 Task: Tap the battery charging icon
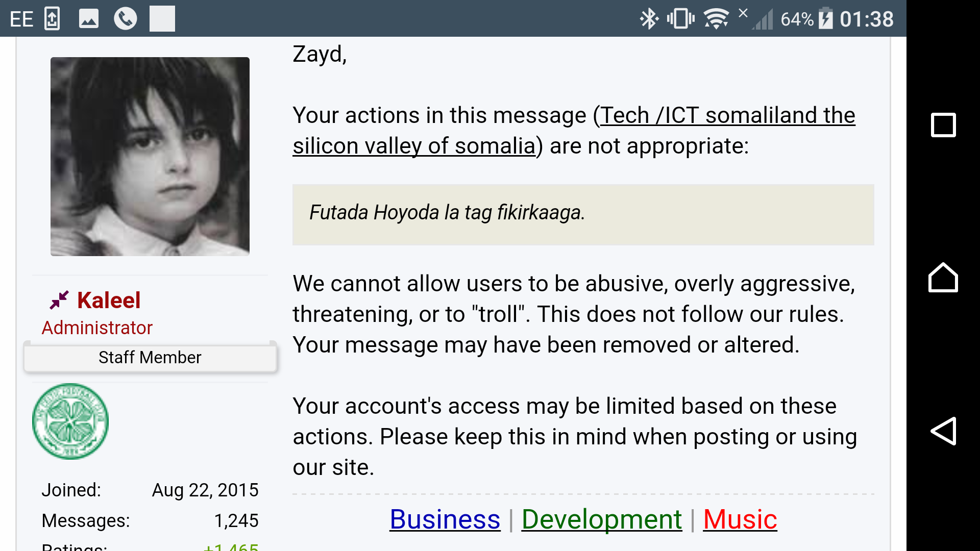825,19
